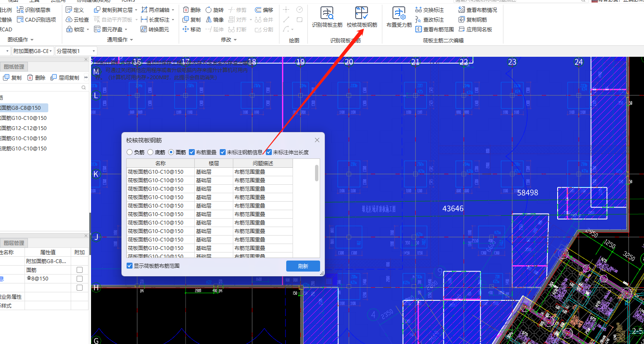This screenshot has height=344, width=644.
Task: Click the 刷新 button
Action: (x=303, y=266)
